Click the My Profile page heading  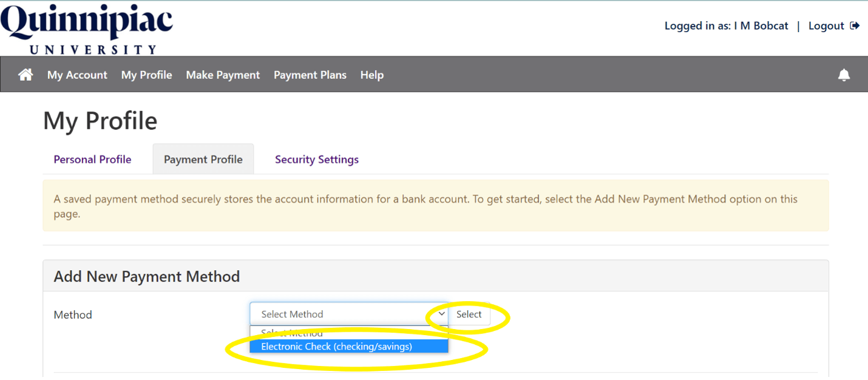[100, 121]
